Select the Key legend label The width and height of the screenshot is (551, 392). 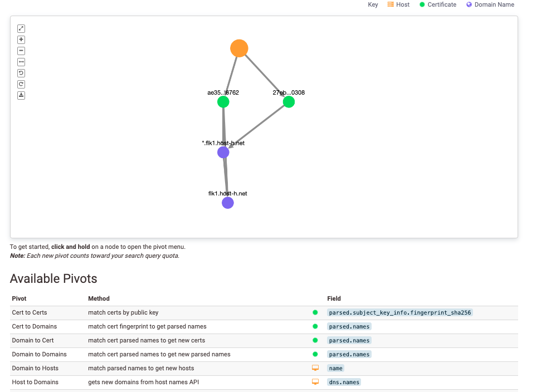pos(372,4)
